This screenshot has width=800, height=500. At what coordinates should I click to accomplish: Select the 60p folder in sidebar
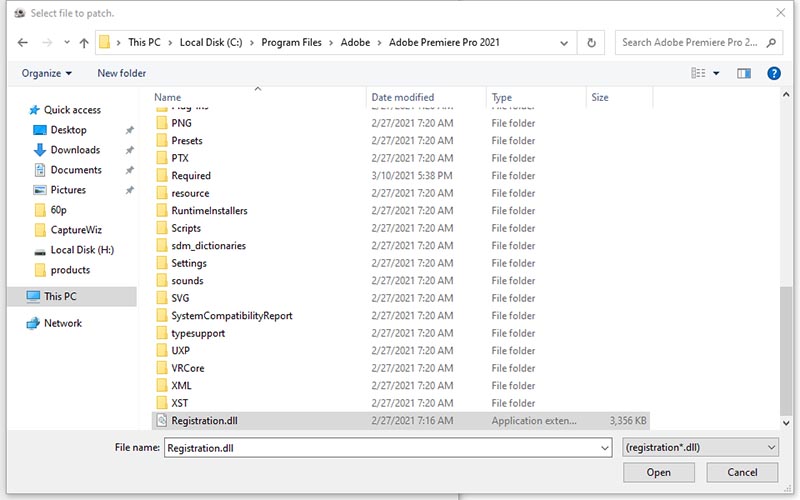(x=51, y=210)
